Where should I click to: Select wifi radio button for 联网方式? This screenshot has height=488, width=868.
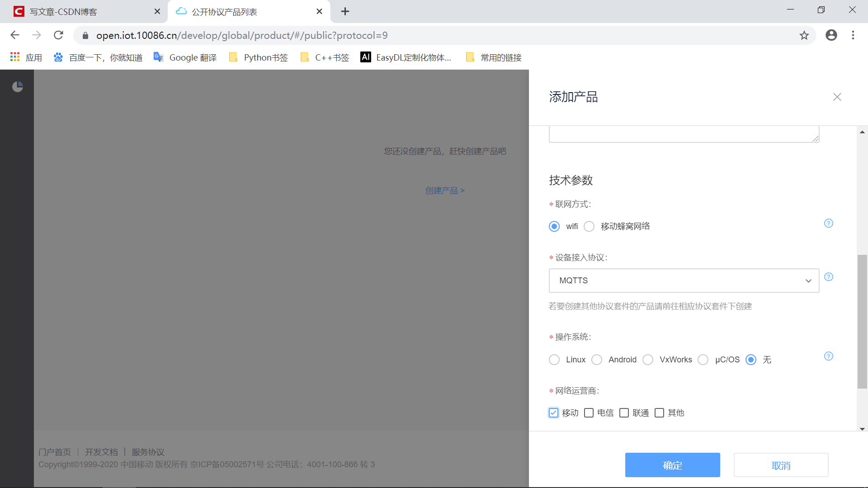click(x=554, y=226)
